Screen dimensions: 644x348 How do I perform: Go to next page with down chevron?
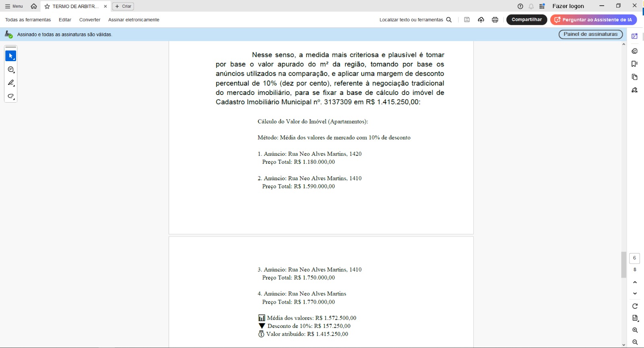pos(635,294)
